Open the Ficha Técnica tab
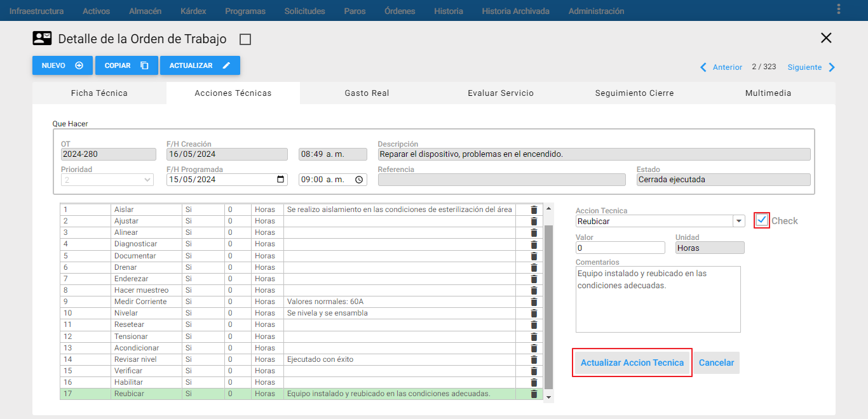The image size is (868, 419). point(99,93)
